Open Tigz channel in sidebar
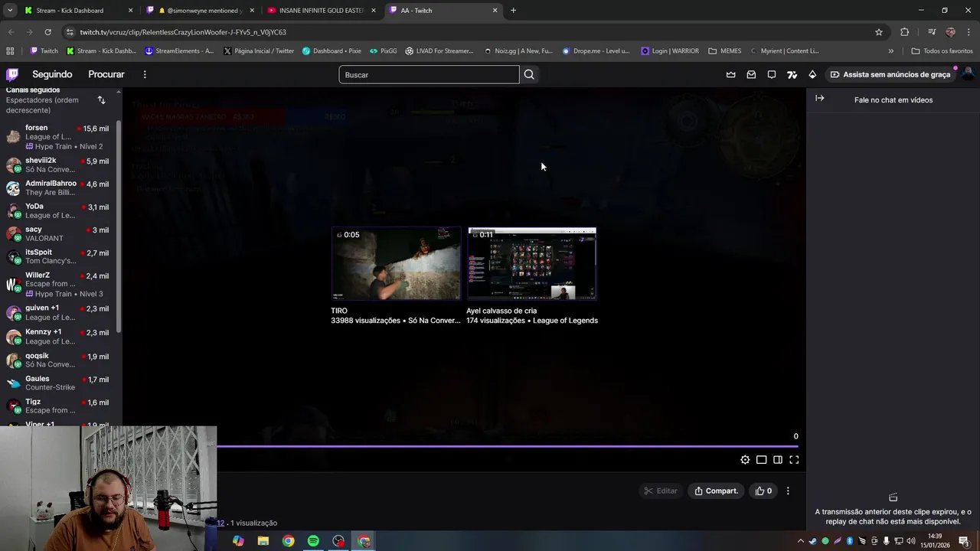 (61, 406)
